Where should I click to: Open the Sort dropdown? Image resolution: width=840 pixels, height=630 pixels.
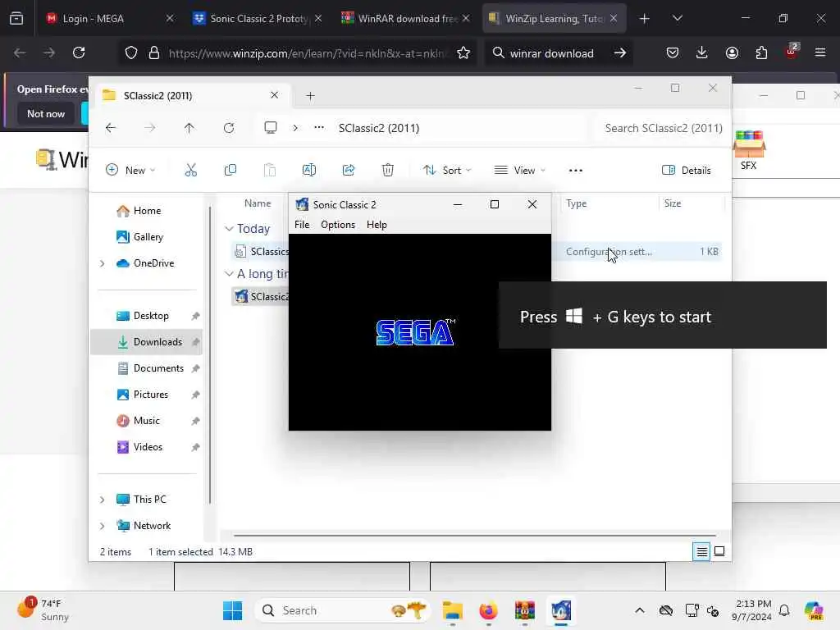point(447,171)
